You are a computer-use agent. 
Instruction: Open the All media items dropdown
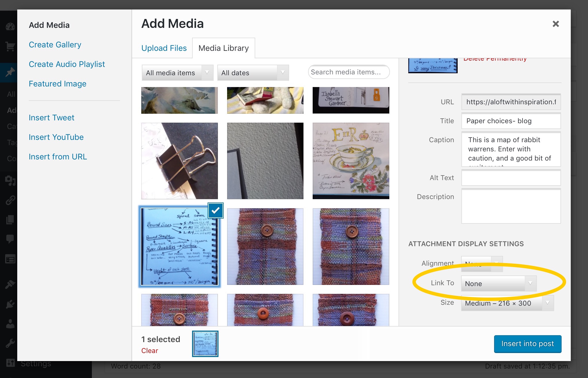pos(177,73)
